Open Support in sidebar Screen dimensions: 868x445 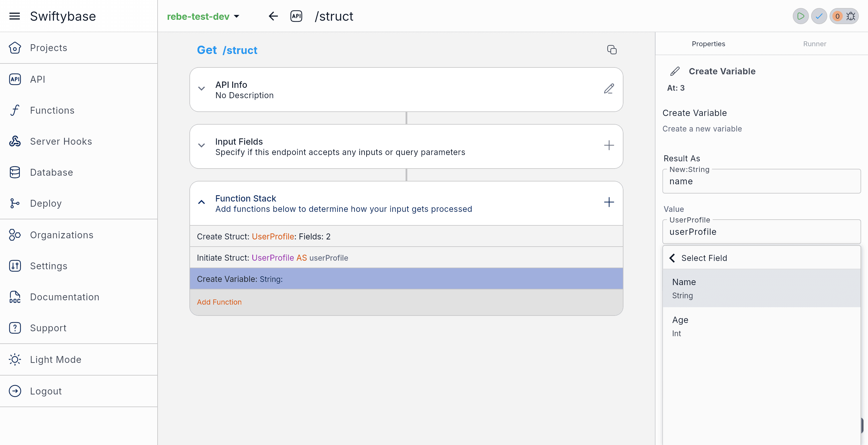tap(48, 328)
